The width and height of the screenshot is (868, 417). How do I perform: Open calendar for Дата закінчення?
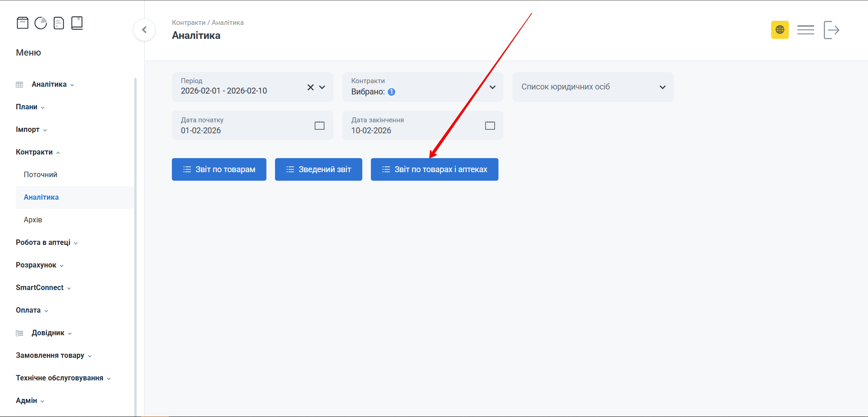(490, 126)
